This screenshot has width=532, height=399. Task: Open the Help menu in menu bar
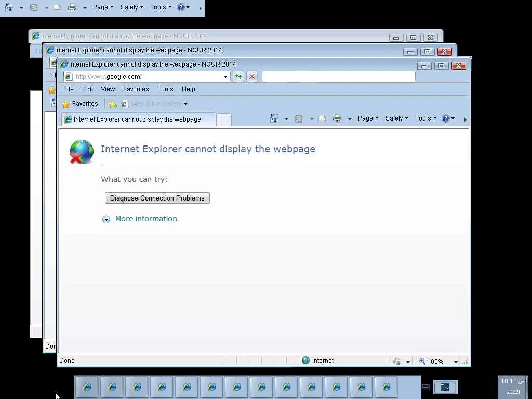(x=188, y=89)
